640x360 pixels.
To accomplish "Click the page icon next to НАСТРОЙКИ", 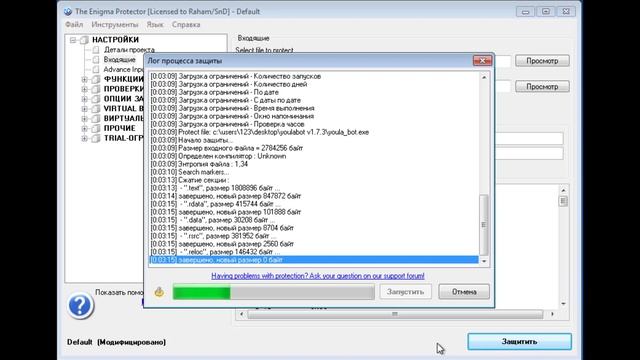I will pos(84,40).
